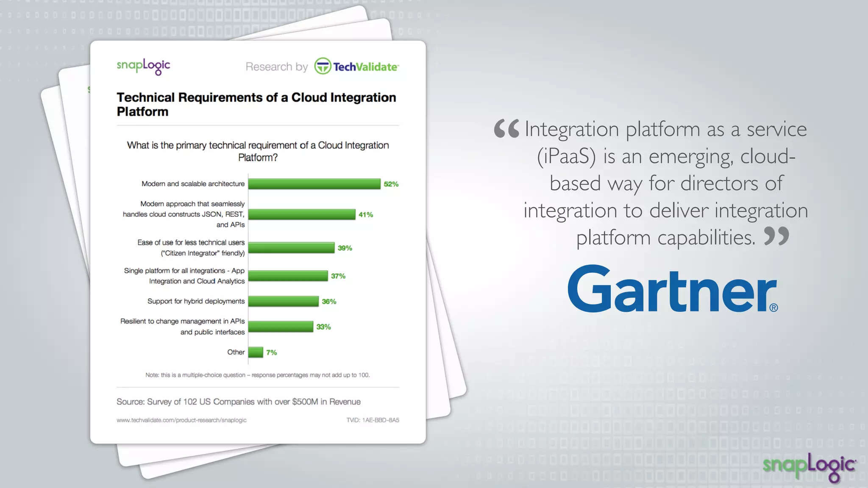Screen dimensions: 868x488
Task: Click the opening quotation mark graphic
Action: click(x=506, y=128)
